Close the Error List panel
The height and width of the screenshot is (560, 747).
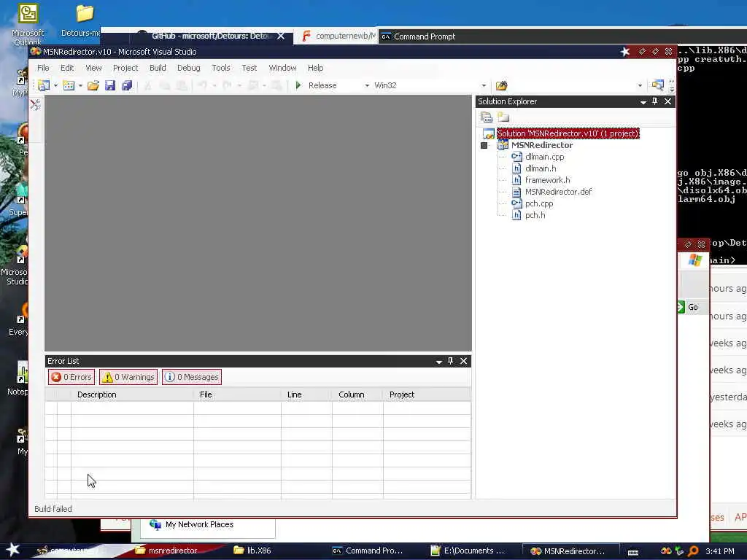[x=463, y=361]
